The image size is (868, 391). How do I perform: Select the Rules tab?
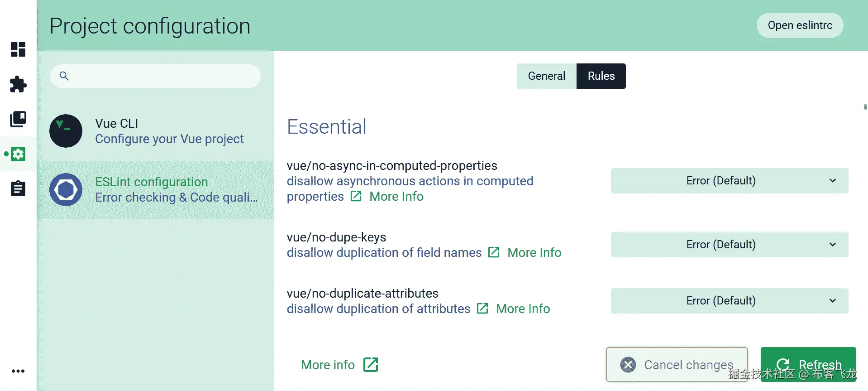(x=601, y=76)
